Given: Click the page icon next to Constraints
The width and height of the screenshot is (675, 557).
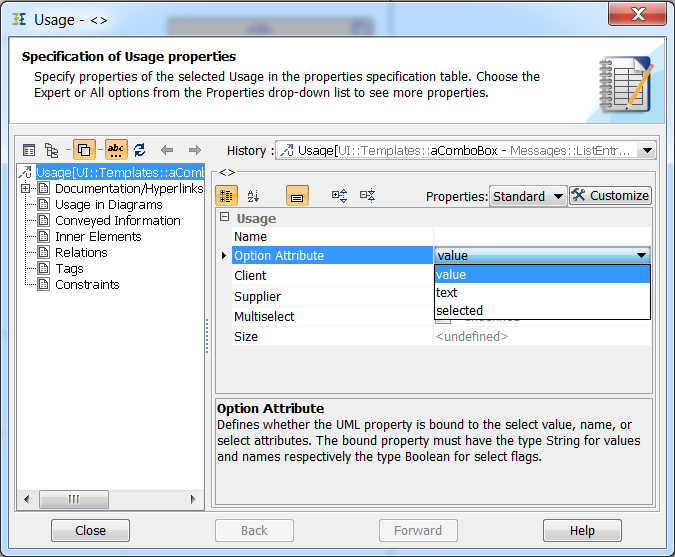Looking at the screenshot, I should pyautogui.click(x=43, y=284).
